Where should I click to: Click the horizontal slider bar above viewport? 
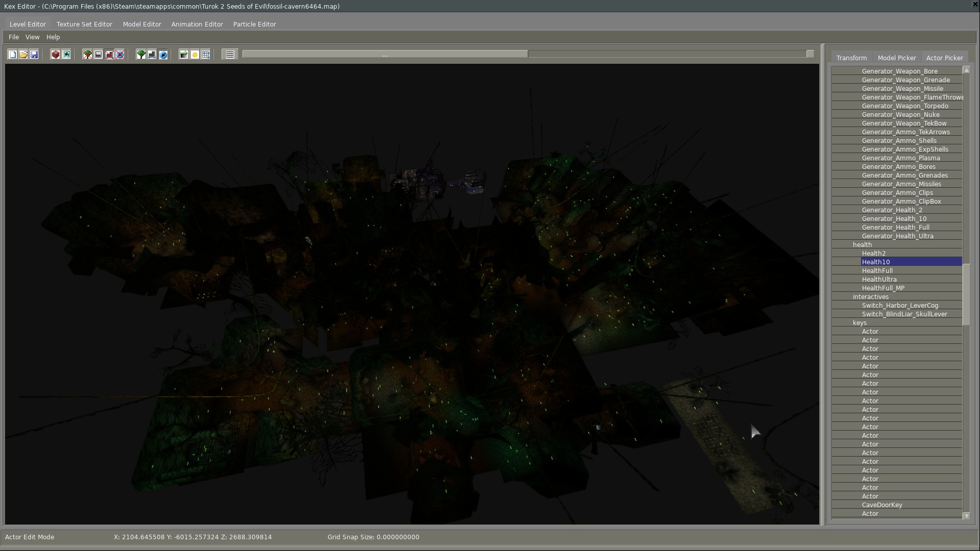click(x=385, y=54)
